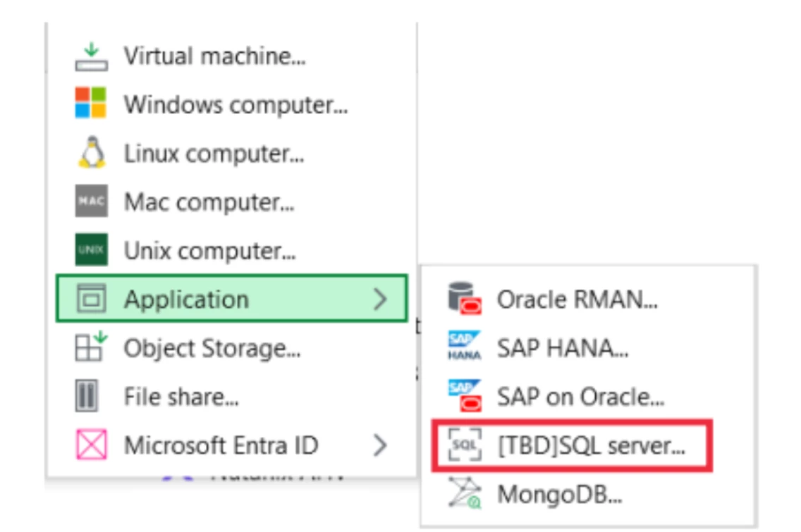Click the File share icon
The width and height of the screenshot is (801, 532).
pos(87,396)
